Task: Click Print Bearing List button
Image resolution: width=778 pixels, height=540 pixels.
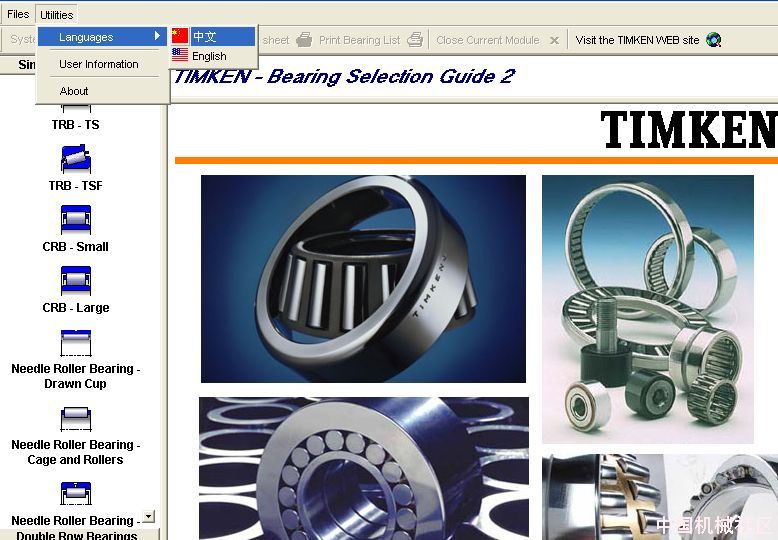Action: [359, 40]
